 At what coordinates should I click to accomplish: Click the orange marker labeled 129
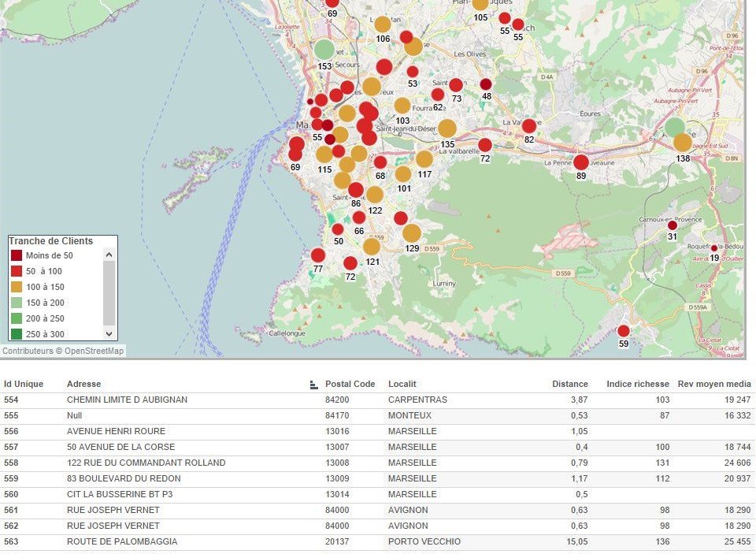tap(412, 232)
